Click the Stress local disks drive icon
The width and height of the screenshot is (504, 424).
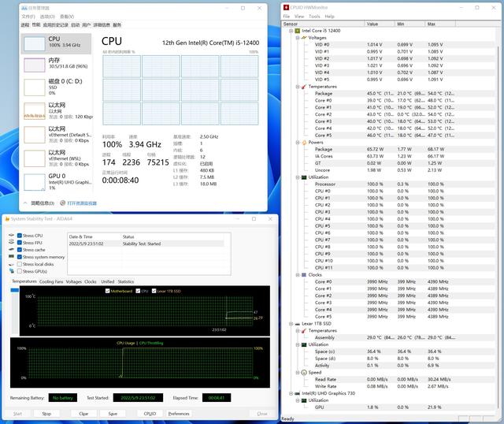point(11,264)
